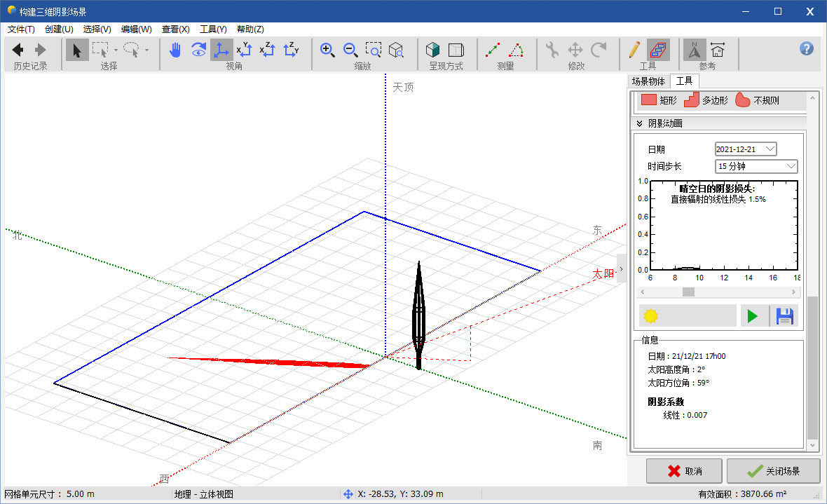Click the 太阳高度角 : 2° info line
The image size is (827, 504).
676,369
